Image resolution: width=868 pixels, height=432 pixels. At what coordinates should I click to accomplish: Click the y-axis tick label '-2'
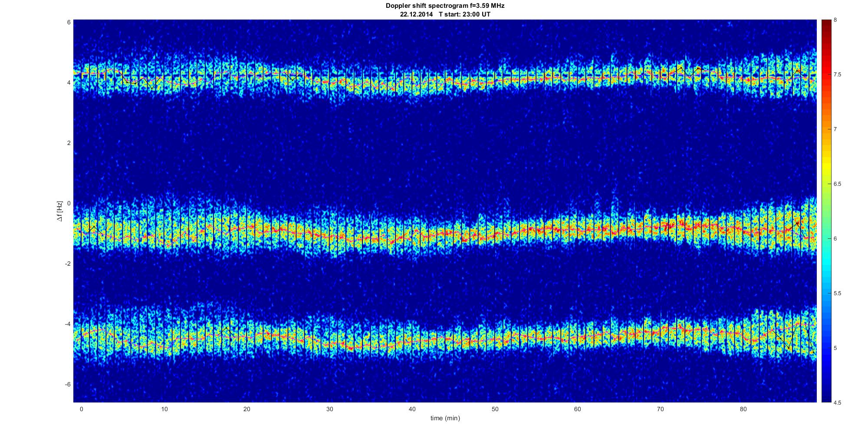68,264
